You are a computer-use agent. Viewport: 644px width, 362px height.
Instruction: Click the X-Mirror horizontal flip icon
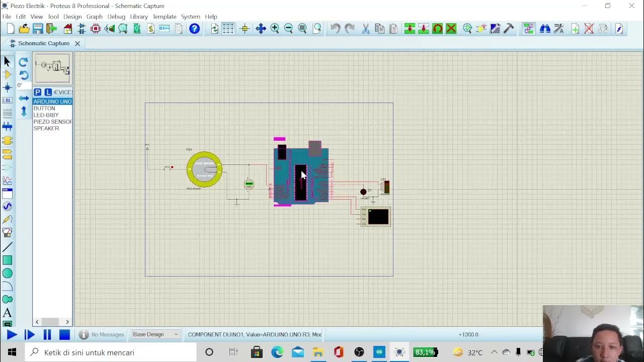click(23, 99)
